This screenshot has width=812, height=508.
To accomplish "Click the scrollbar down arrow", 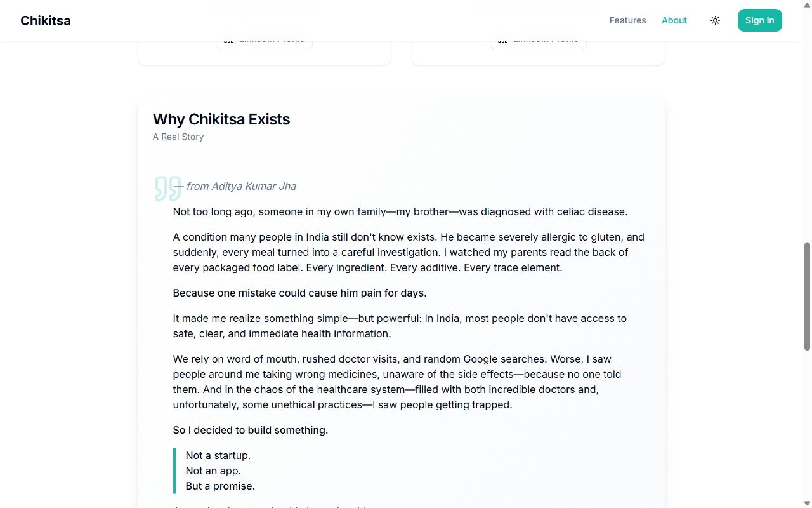I will (x=807, y=504).
